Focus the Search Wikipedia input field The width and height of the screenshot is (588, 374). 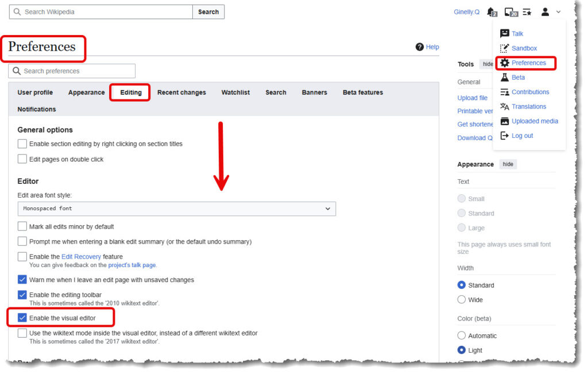101,12
